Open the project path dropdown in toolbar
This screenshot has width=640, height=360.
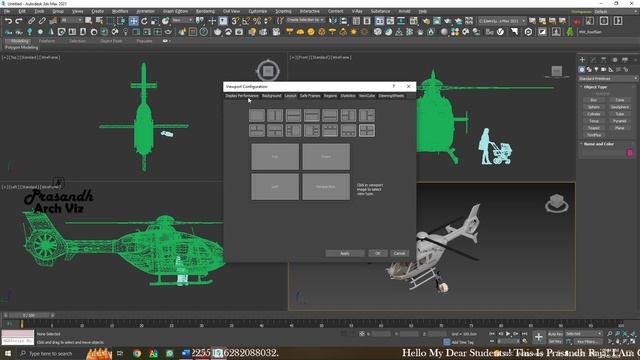coord(502,21)
